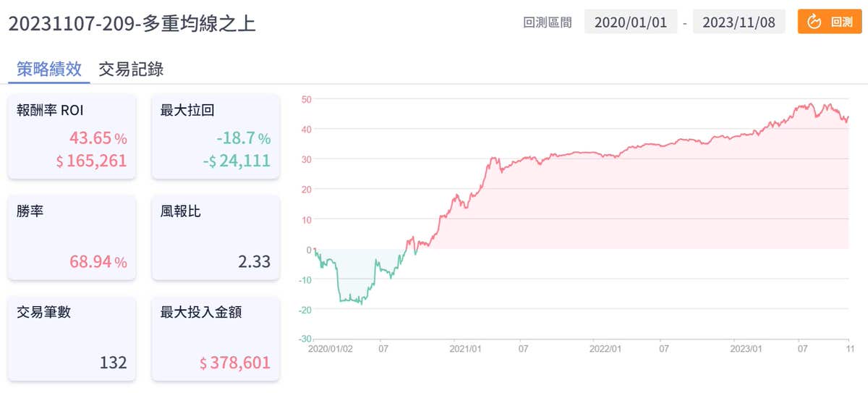This screenshot has height=393, width=868.
Task: Click the -$24,111 drawdown amount
Action: pyautogui.click(x=237, y=161)
